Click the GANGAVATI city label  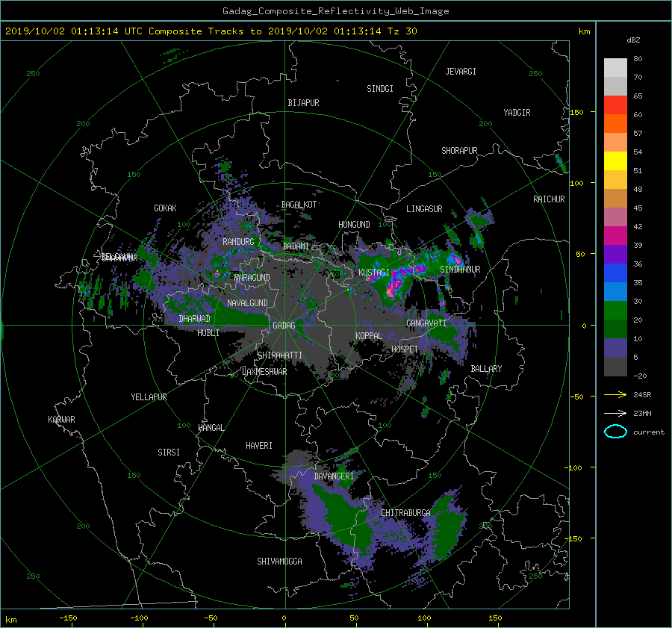point(426,323)
